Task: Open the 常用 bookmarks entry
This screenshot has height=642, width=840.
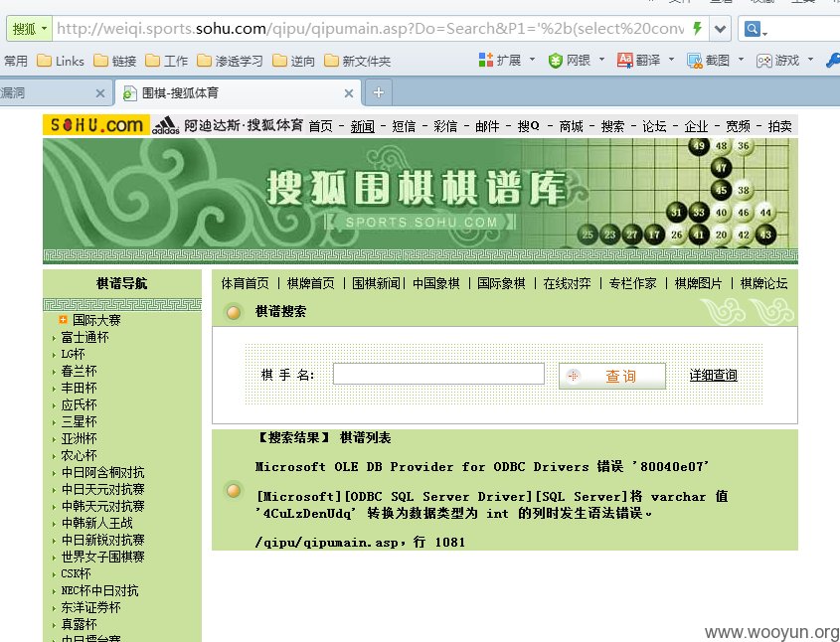Action: [16, 61]
